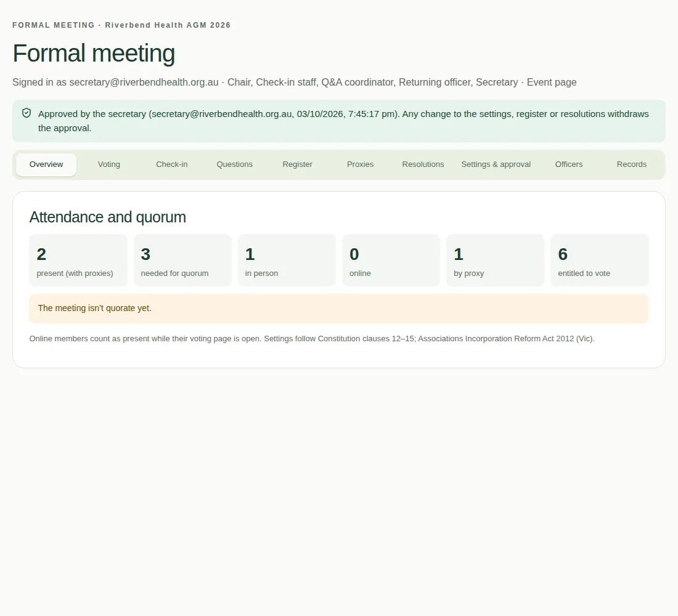Open the Proxies tab
The height and width of the screenshot is (616, 678).
click(360, 164)
